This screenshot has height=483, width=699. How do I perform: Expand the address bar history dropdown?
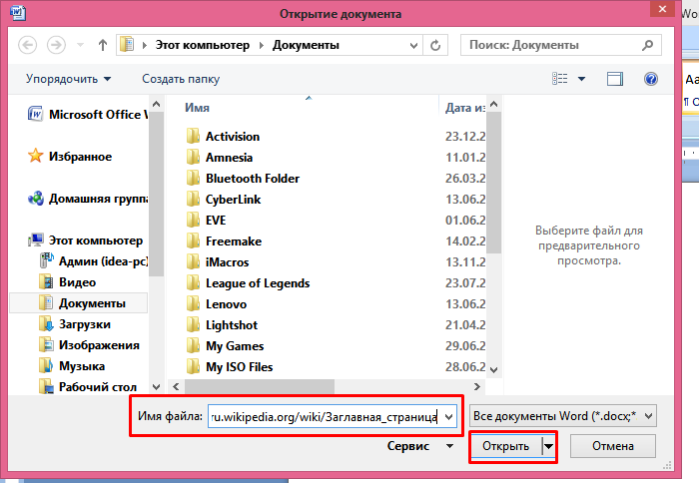click(414, 45)
